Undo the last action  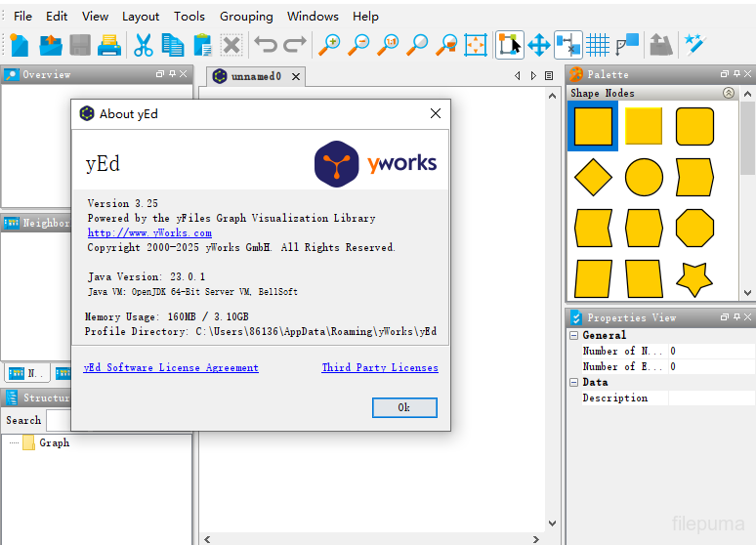pyautogui.click(x=266, y=45)
